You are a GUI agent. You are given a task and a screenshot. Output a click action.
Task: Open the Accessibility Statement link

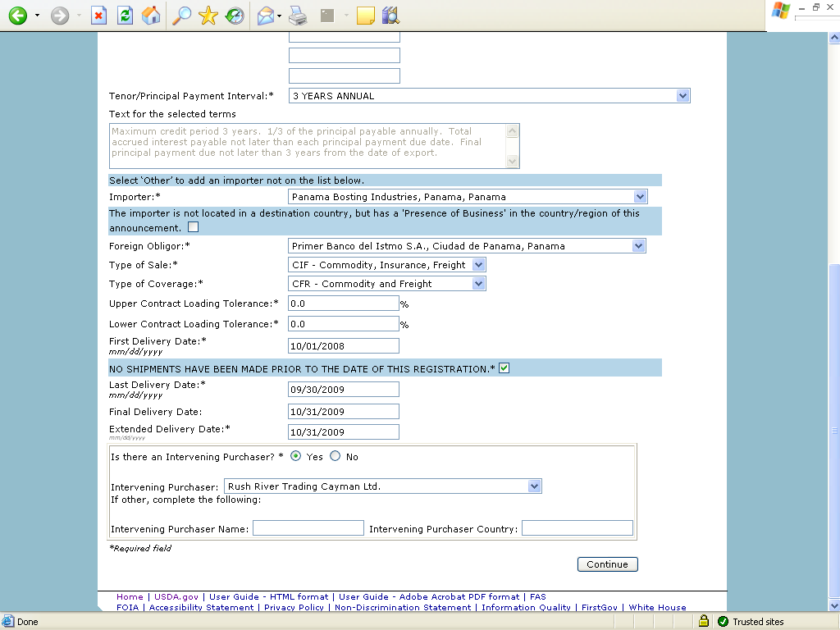tap(202, 608)
